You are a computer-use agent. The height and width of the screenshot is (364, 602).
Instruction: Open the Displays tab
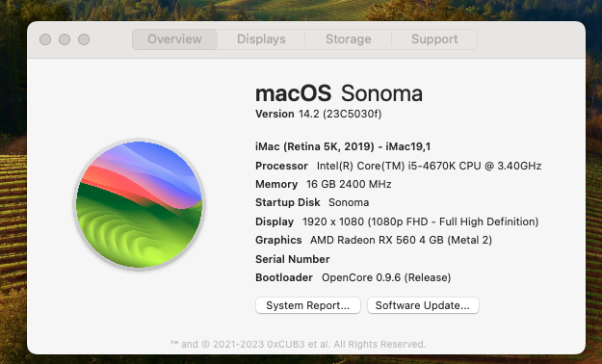point(261,39)
